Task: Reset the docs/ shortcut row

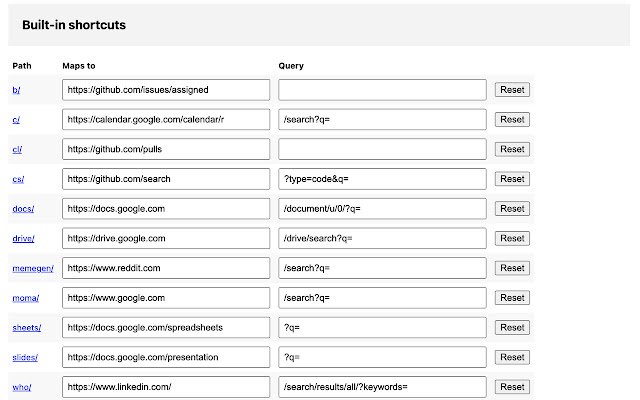Action: (512, 209)
